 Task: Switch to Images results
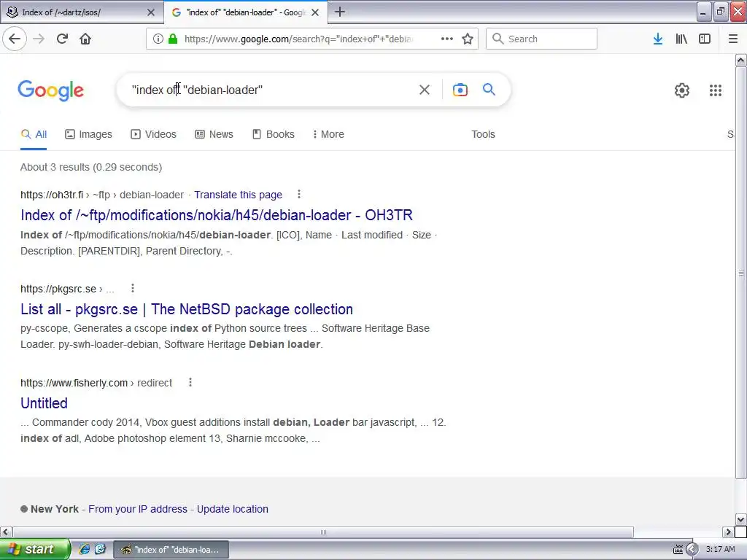[x=88, y=134]
